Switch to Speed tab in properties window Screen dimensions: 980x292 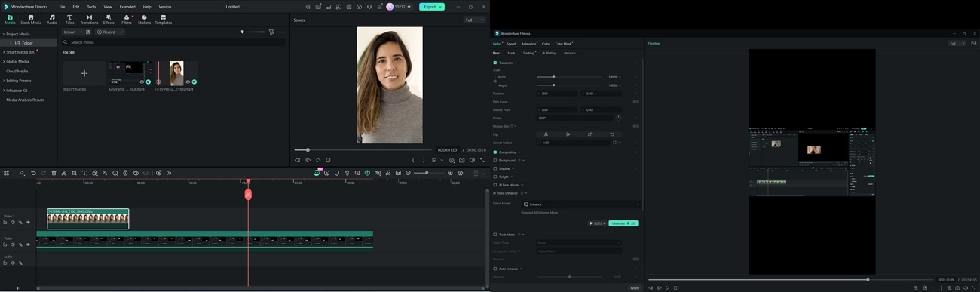click(511, 44)
